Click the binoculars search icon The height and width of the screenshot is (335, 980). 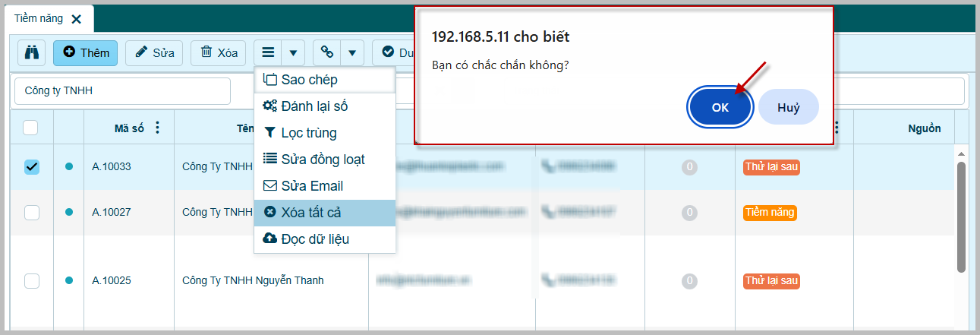32,52
